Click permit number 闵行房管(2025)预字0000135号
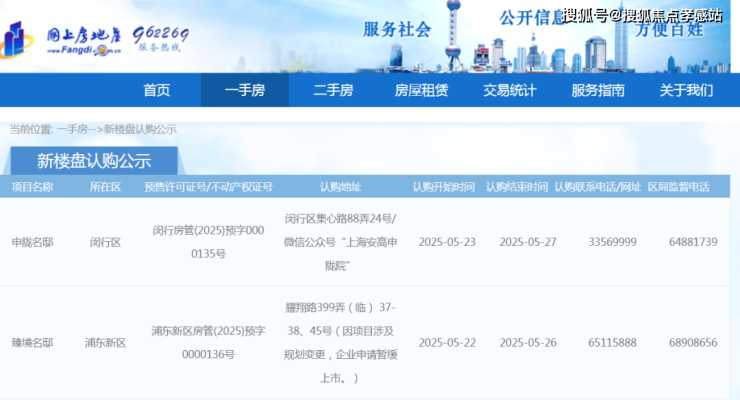This screenshot has width=740, height=400. [208, 242]
